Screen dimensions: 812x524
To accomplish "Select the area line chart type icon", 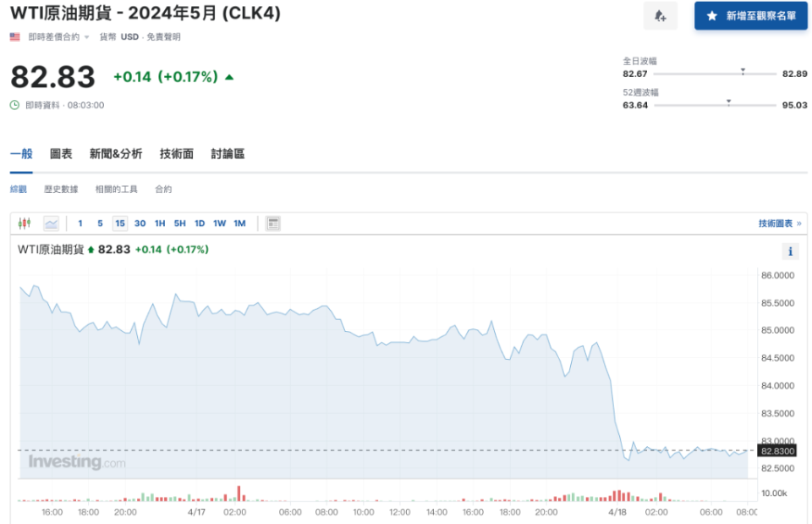I will [x=51, y=223].
